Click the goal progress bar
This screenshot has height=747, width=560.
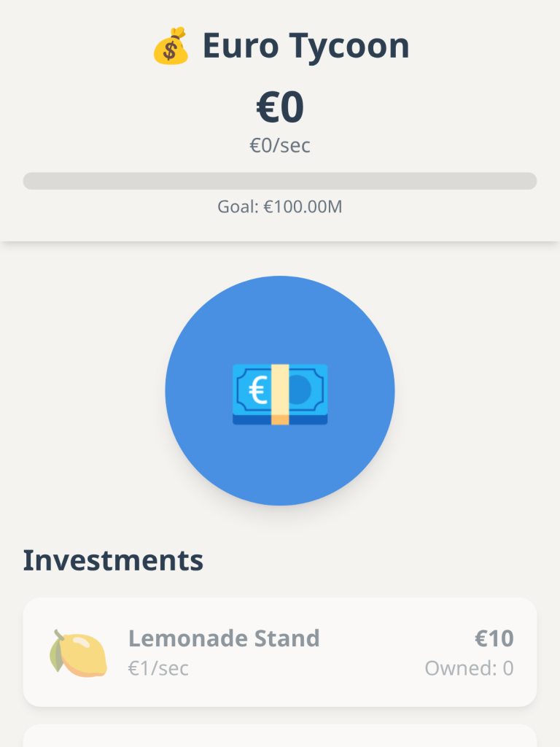(280, 181)
